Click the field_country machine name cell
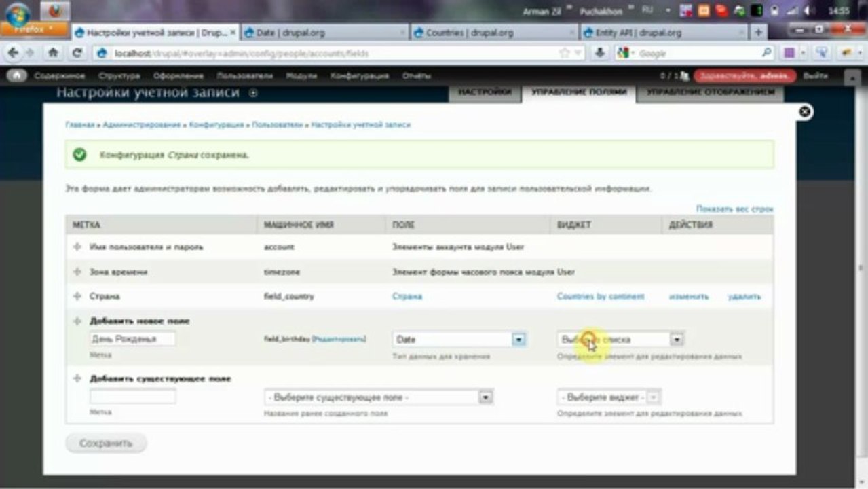 tap(288, 297)
